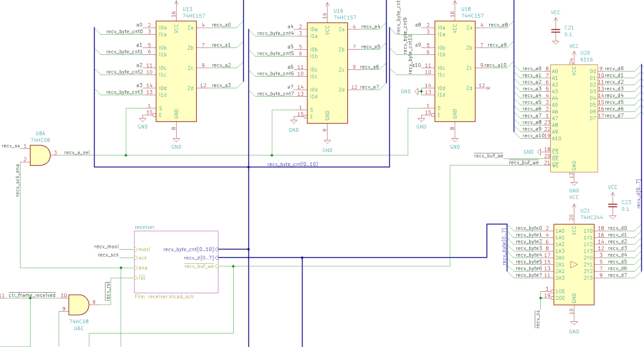Click the File: receiver.kicad_sch text
644x347 pixels.
click(x=164, y=297)
